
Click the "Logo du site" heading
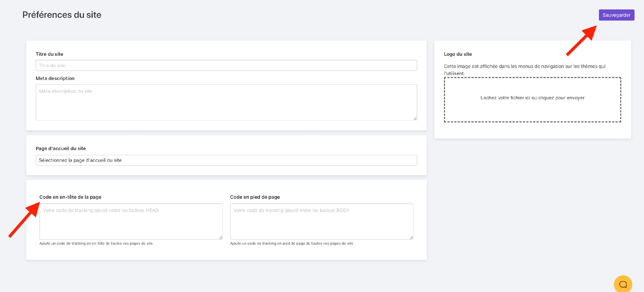[x=457, y=54]
